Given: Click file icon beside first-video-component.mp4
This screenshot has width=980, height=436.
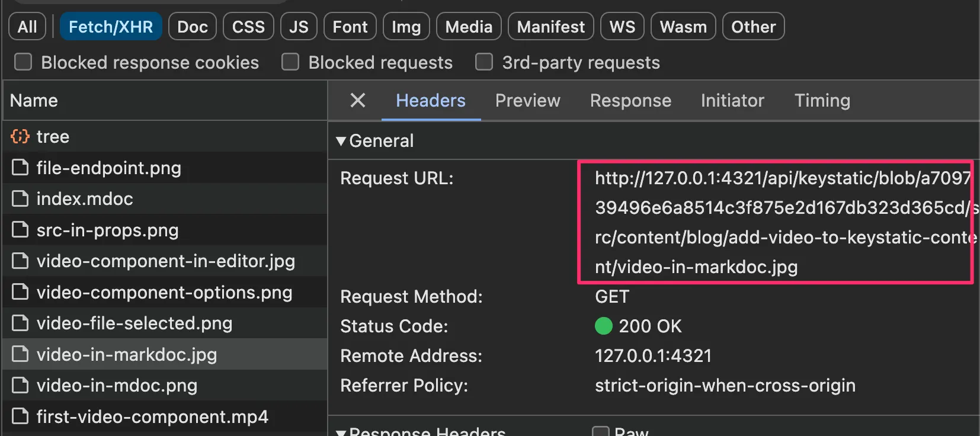Looking at the screenshot, I should pyautogui.click(x=20, y=417).
